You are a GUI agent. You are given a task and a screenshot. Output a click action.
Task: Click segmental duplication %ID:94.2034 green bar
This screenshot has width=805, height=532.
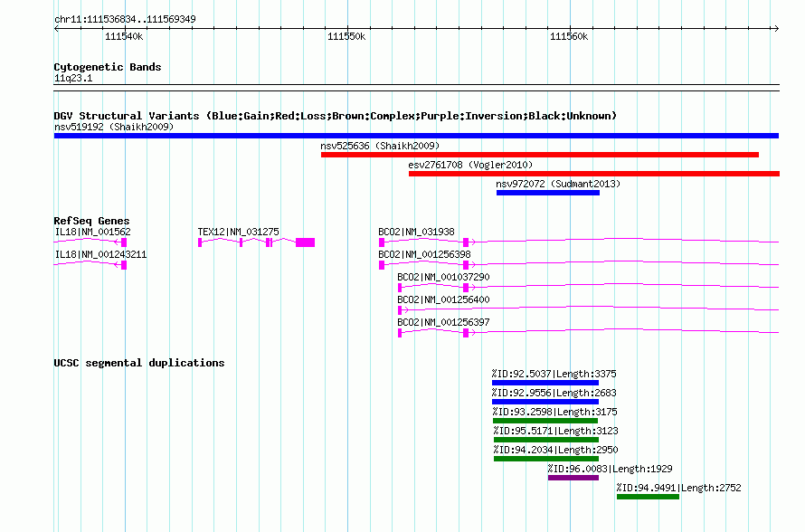pos(546,459)
